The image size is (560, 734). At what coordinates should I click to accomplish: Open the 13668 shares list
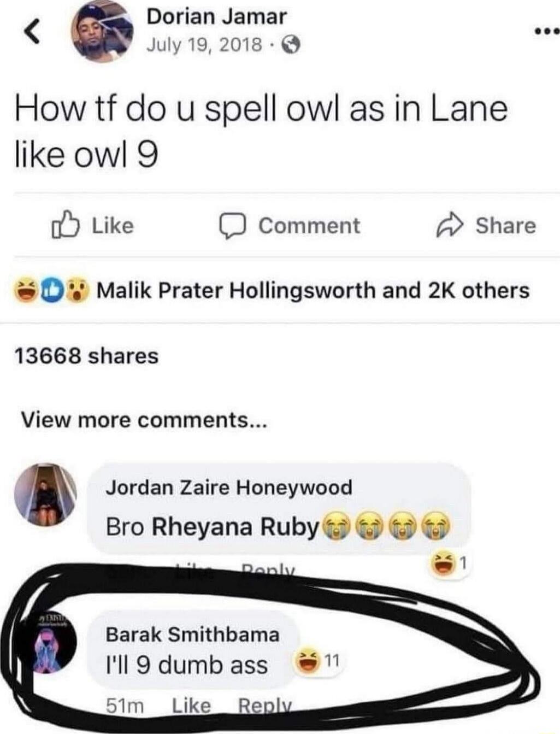(86, 356)
